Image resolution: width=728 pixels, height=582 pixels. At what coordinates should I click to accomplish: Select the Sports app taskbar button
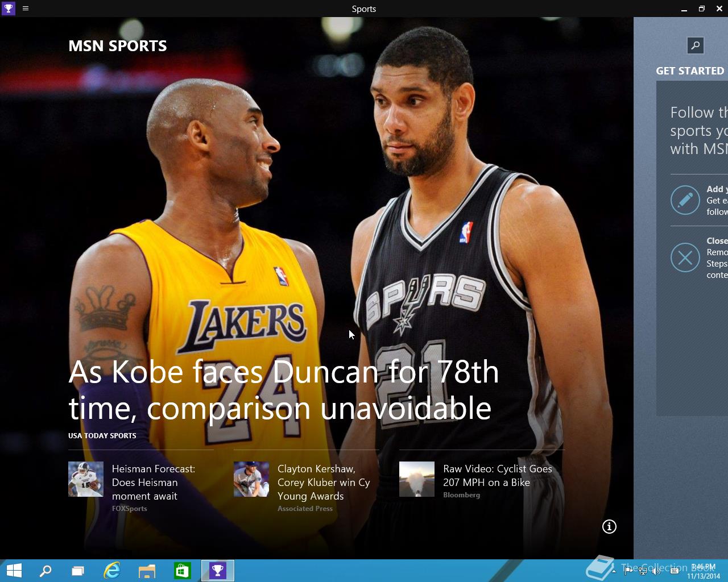[218, 571]
